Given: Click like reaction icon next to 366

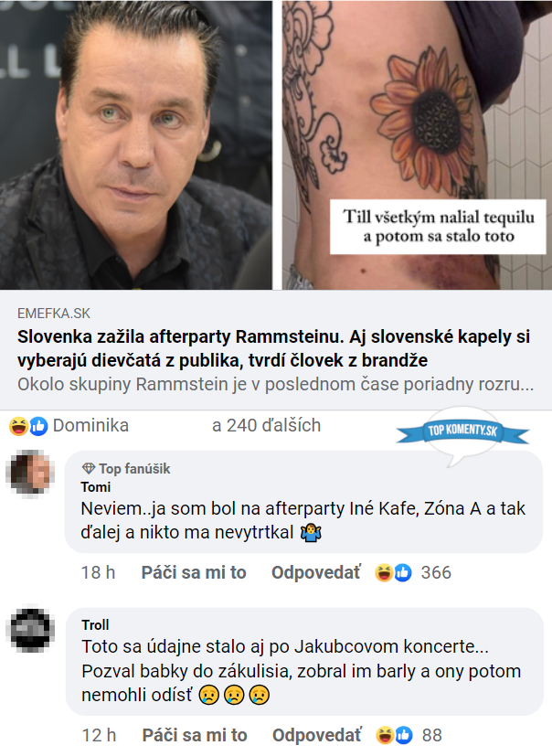Looking at the screenshot, I should [x=403, y=572].
